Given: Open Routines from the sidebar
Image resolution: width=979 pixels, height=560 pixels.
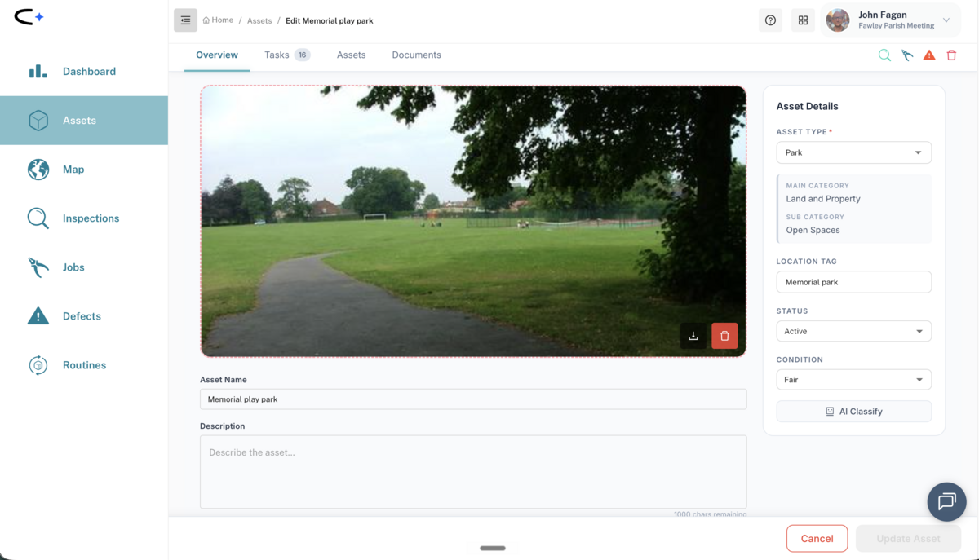Looking at the screenshot, I should [x=84, y=365].
